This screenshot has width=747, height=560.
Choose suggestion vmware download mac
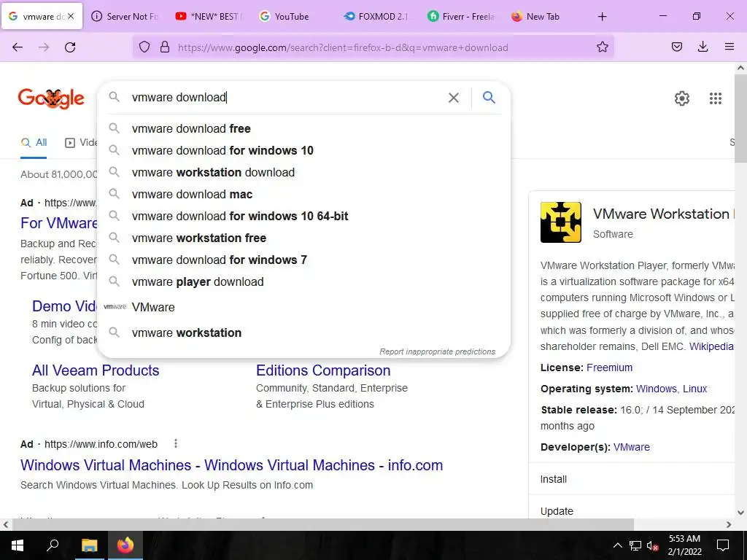303,194
